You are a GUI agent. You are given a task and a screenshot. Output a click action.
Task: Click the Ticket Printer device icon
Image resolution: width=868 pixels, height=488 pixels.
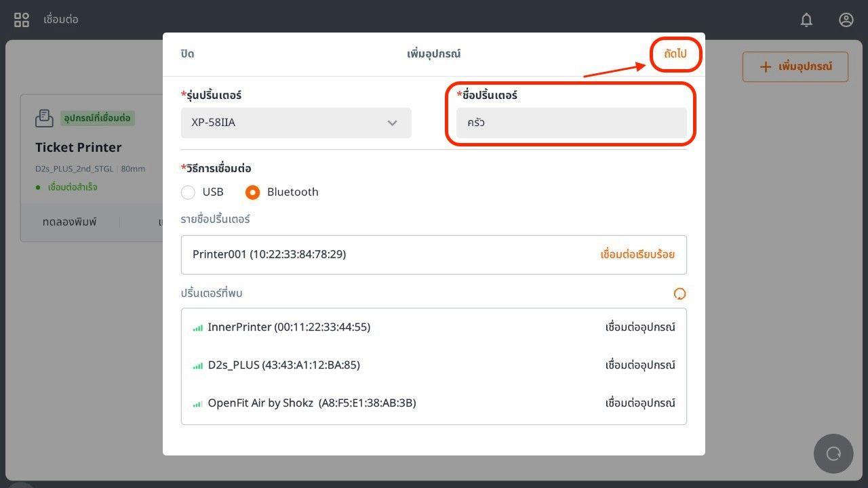click(44, 118)
